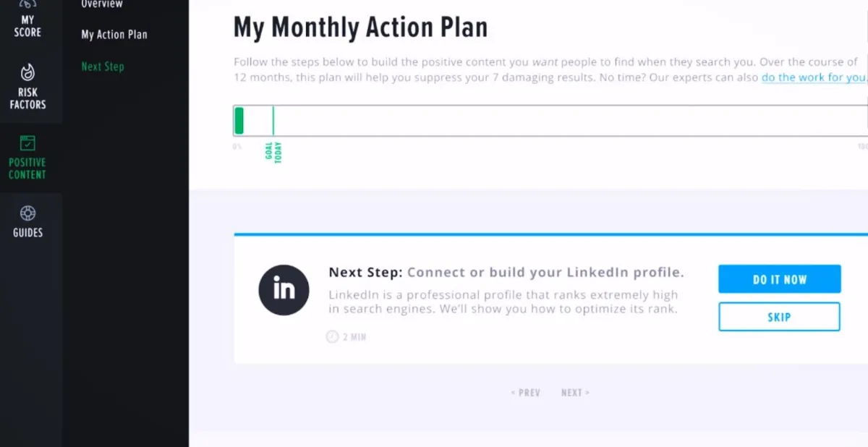Open My Action Plan in sidebar

click(114, 35)
